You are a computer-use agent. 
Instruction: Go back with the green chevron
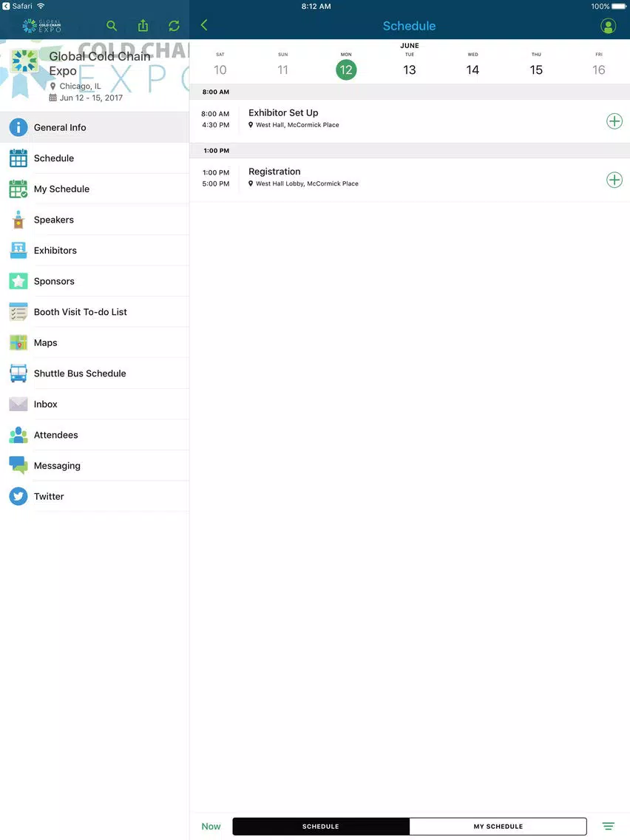coord(204,25)
